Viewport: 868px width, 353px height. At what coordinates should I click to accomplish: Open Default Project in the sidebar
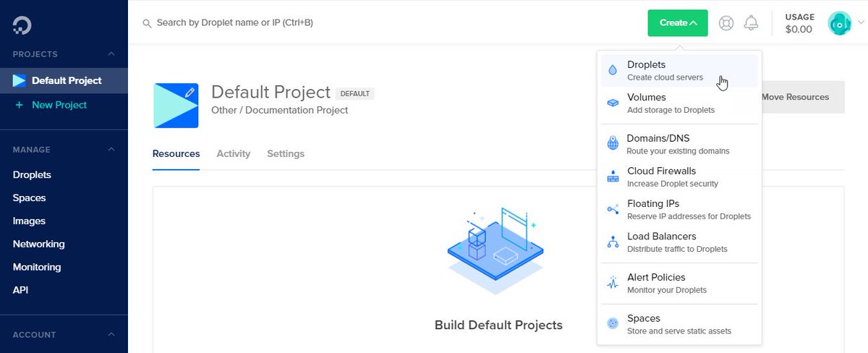(64, 80)
